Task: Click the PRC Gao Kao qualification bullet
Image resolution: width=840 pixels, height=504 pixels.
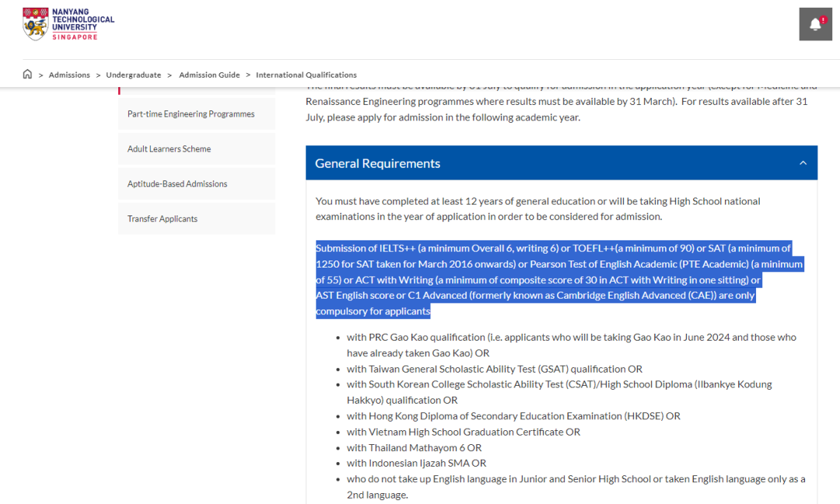Action: (571, 345)
